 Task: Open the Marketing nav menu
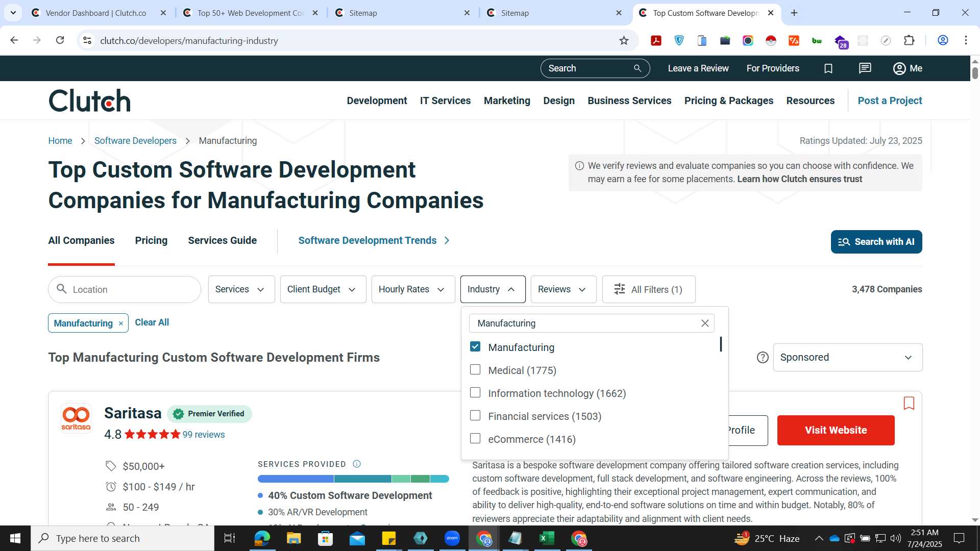pos(507,101)
